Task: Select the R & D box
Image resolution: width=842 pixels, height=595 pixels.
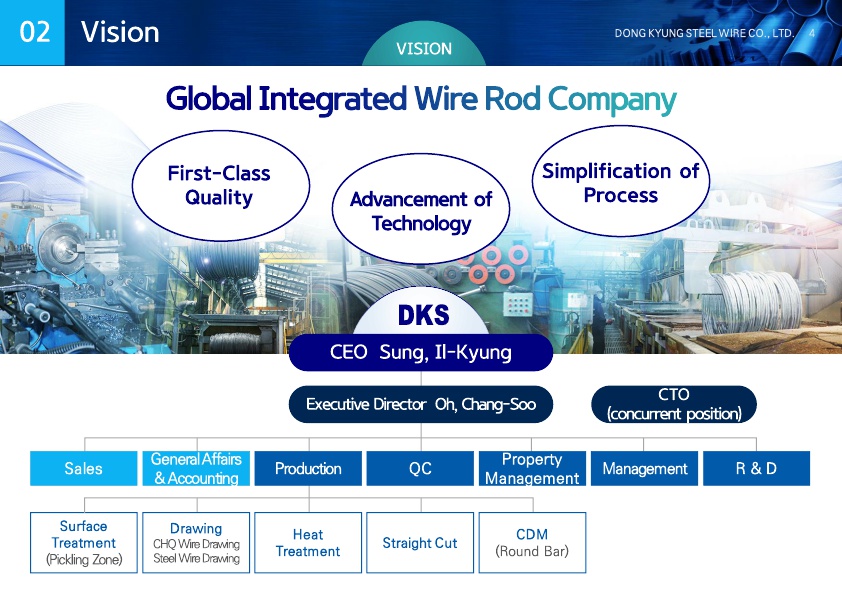Action: 756,468
